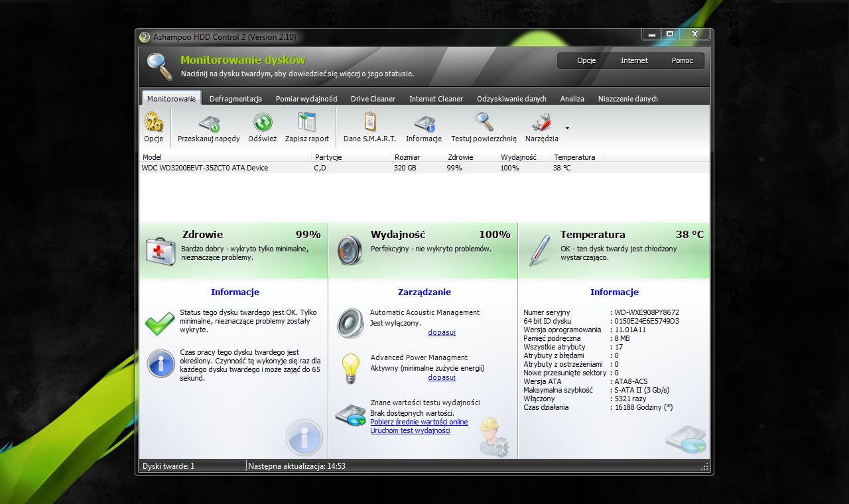849x504 pixels.
Task: Go to the Internet Cleaner tab
Action: (436, 99)
